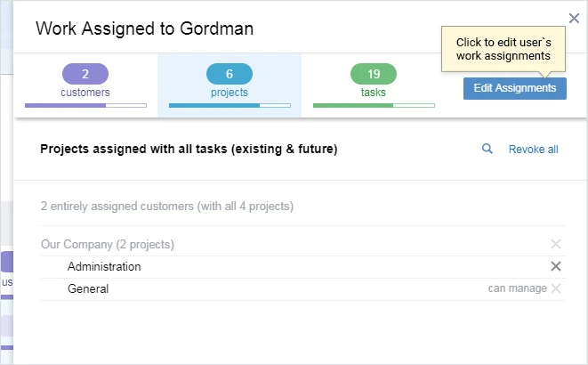Click the edit assignments tooltip

point(503,49)
